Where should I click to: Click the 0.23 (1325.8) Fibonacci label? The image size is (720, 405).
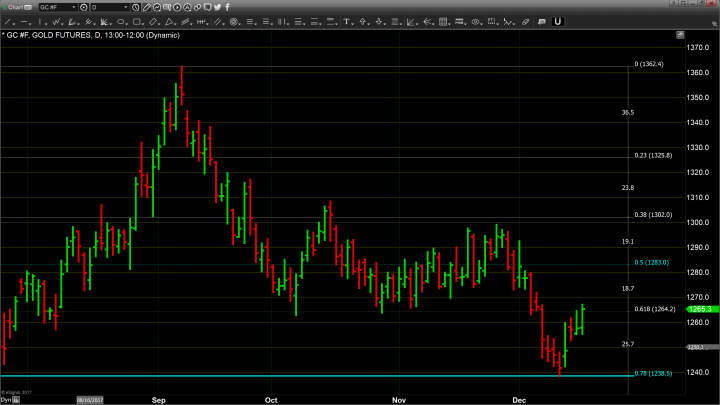pyautogui.click(x=653, y=155)
